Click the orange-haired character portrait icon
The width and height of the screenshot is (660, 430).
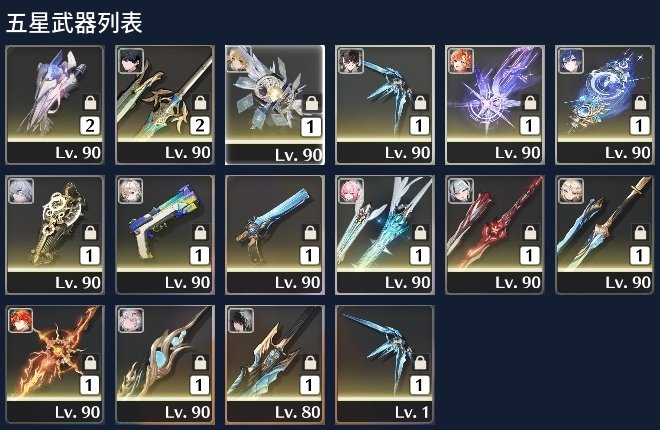461,61
